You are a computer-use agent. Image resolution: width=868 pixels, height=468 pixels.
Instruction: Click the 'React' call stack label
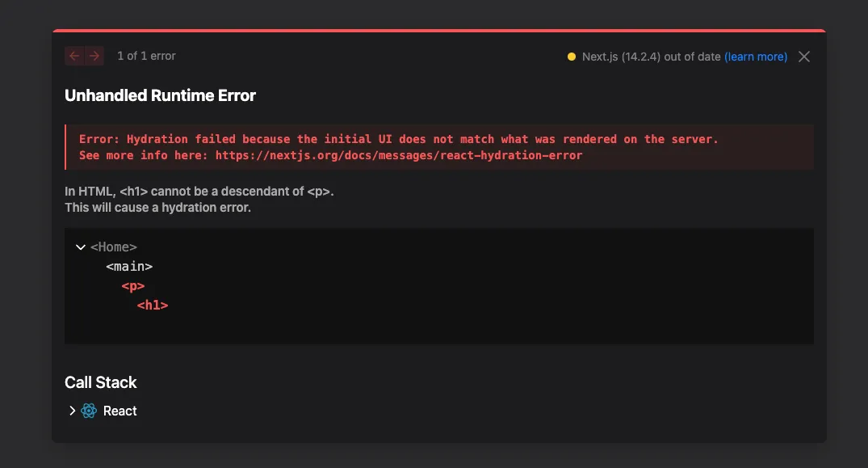click(120, 411)
